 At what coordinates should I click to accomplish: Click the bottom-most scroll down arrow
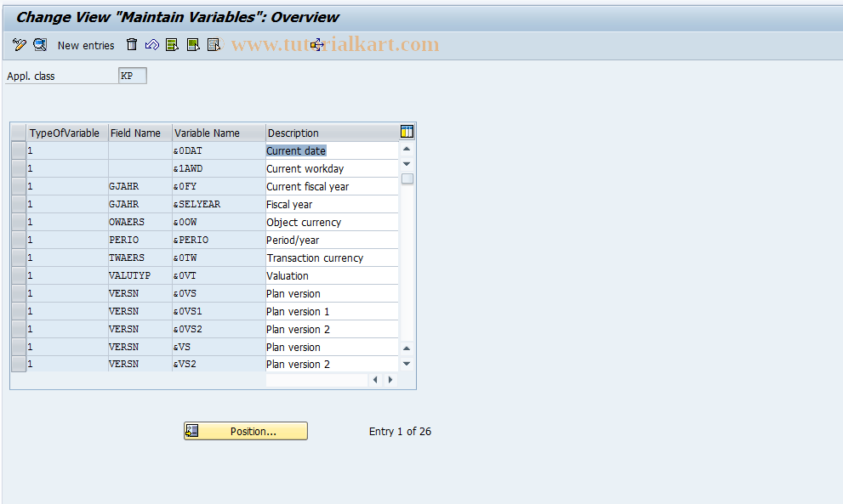[x=407, y=364]
